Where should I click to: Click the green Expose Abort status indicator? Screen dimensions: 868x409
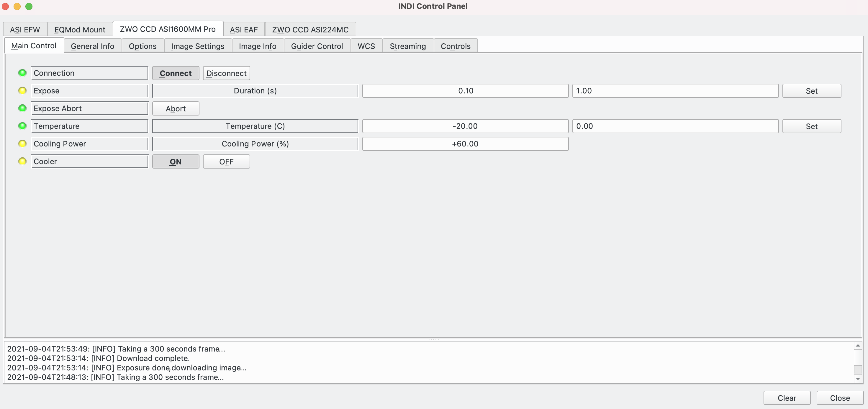22,108
